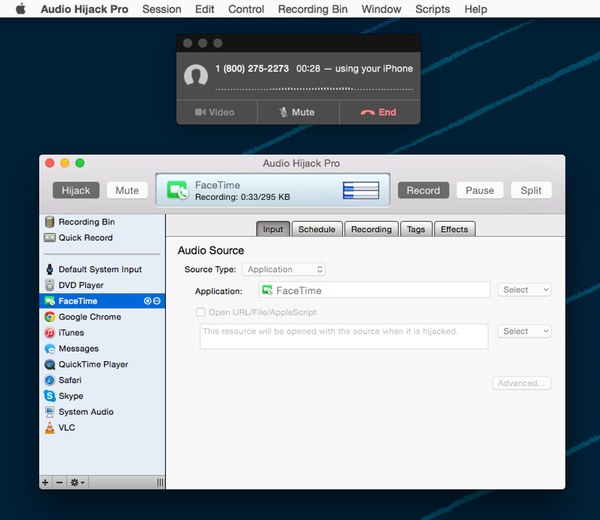
Task: Open the Session menu
Action: [161, 9]
